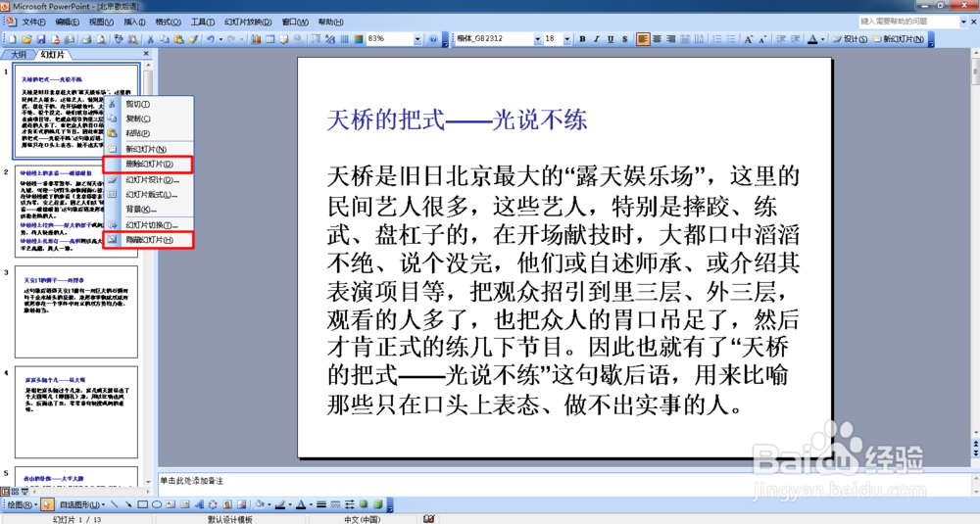This screenshot has height=524, width=980.
Task: Expand the Fill Color dropdown arrow
Action: point(269,504)
